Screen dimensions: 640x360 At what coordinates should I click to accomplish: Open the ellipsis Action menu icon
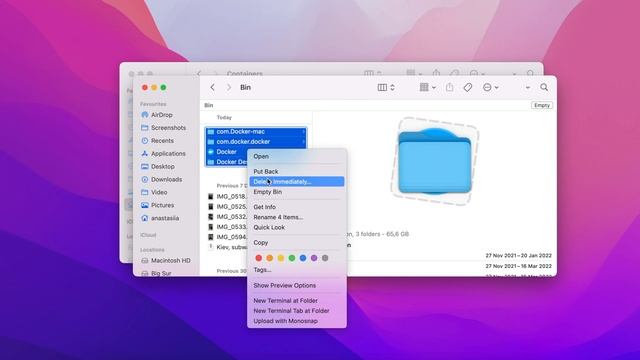[487, 87]
